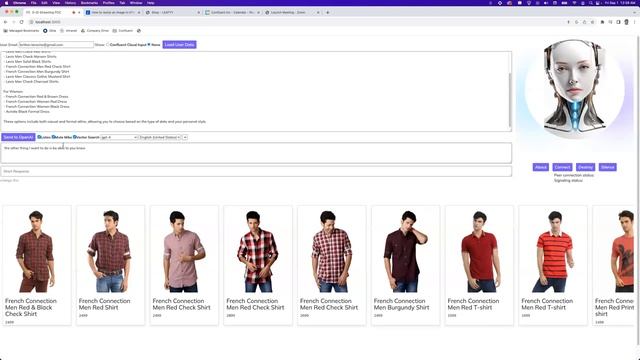Select the None radio button
640x360 pixels.
click(149, 44)
